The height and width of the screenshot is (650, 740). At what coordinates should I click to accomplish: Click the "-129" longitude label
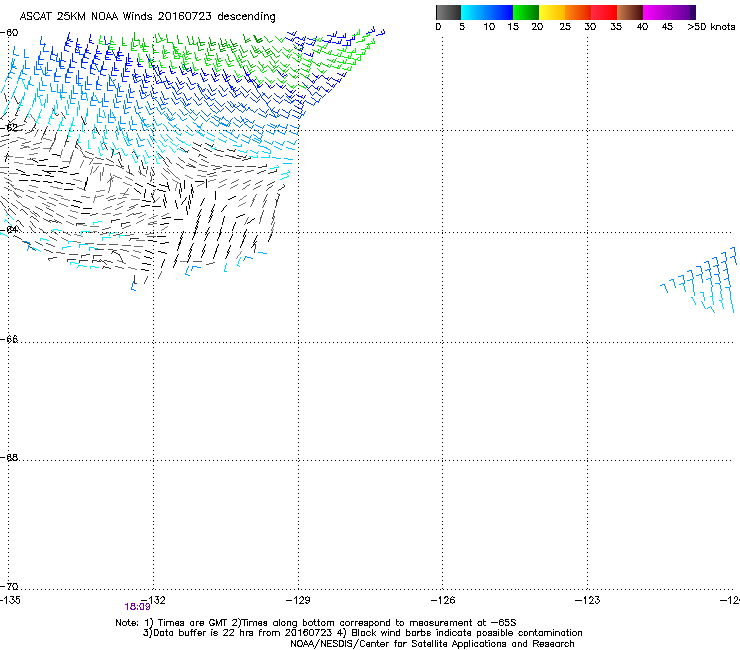(x=298, y=600)
